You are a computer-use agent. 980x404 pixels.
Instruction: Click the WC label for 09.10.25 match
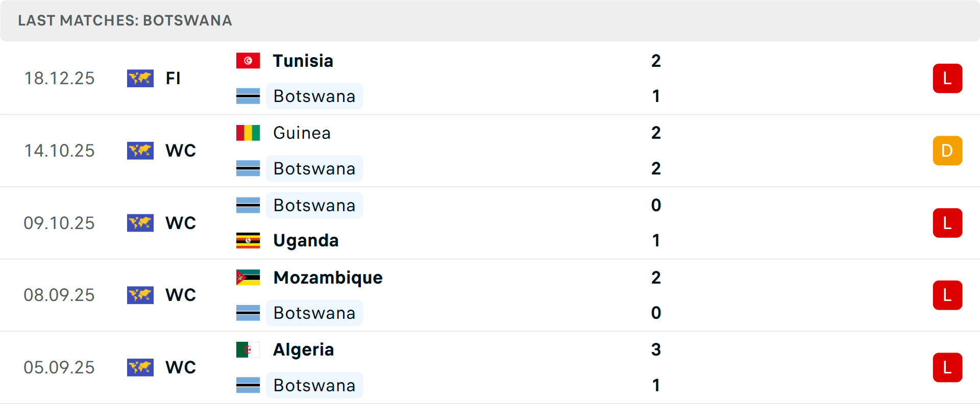click(181, 223)
